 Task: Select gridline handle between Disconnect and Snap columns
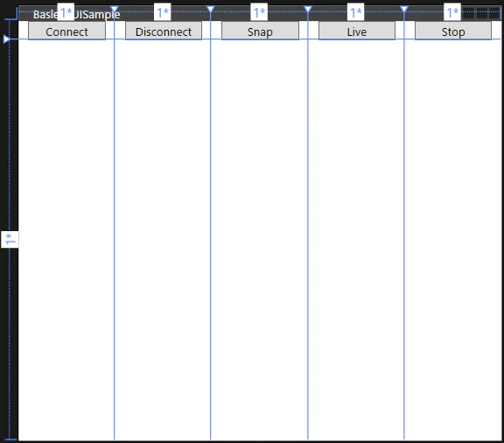(211, 9)
